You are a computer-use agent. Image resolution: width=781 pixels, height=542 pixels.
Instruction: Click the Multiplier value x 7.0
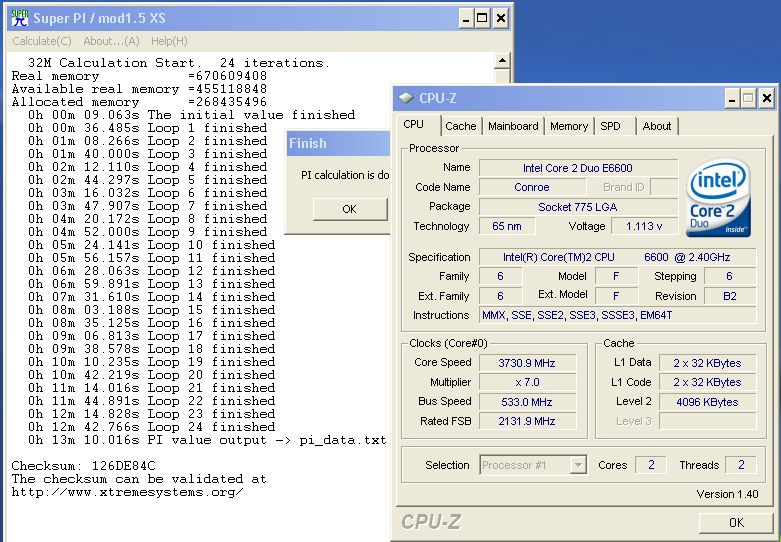coord(527,383)
